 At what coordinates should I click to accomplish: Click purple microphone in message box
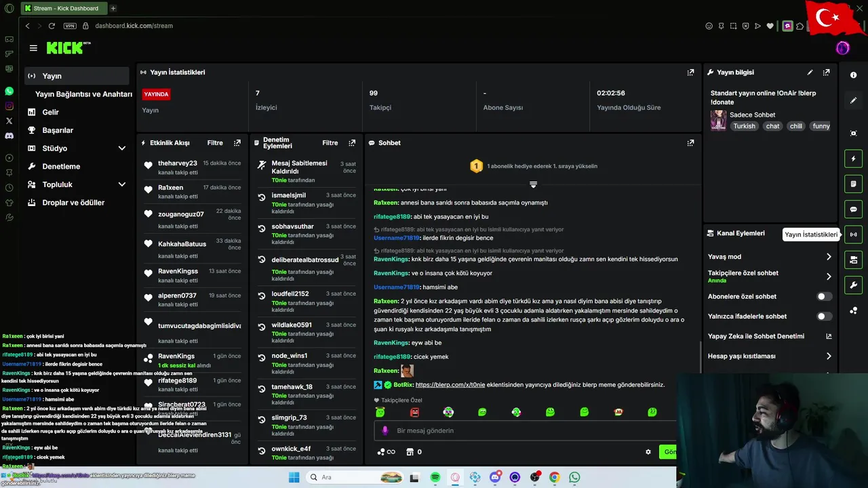pyautogui.click(x=385, y=430)
